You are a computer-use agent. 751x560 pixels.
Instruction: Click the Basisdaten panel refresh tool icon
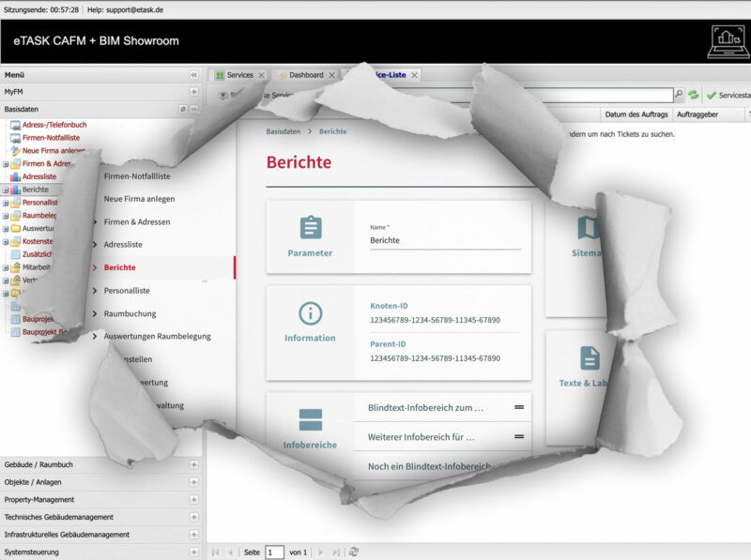[183, 109]
